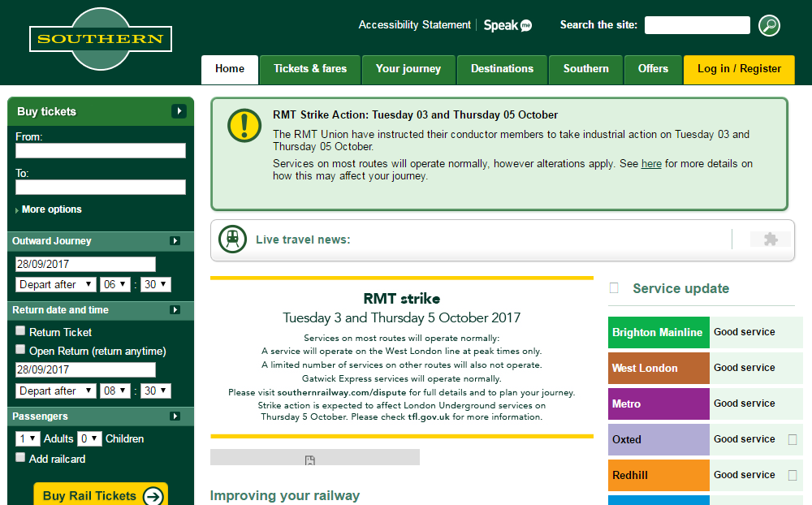The width and height of the screenshot is (812, 505).
Task: Click the plugin puzzle piece icon
Action: pos(771,240)
